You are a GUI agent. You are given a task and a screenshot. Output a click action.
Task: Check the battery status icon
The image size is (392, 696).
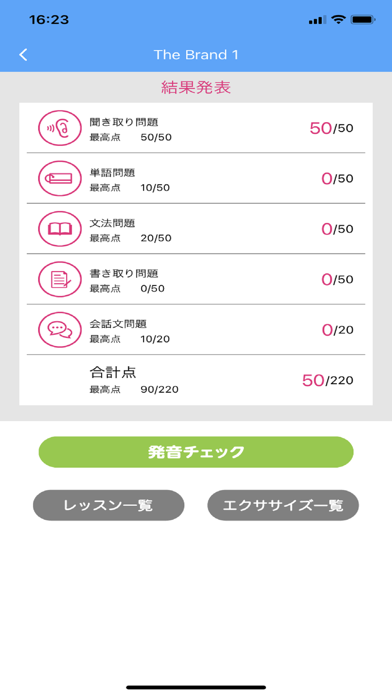point(363,20)
